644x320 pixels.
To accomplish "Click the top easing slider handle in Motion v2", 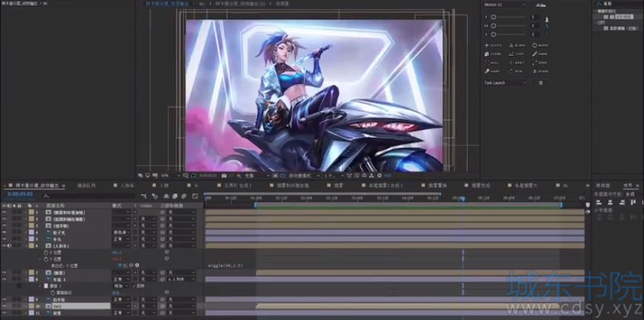I will click(x=493, y=17).
